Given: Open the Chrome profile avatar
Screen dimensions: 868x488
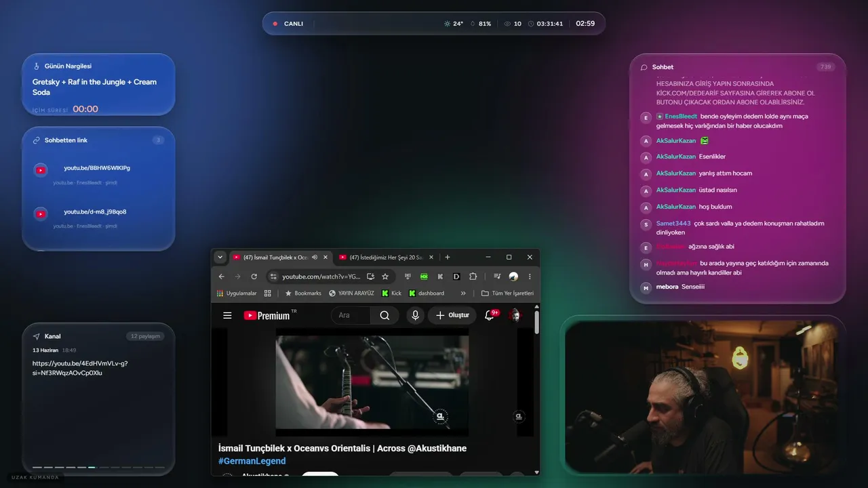Looking at the screenshot, I should pos(513,277).
